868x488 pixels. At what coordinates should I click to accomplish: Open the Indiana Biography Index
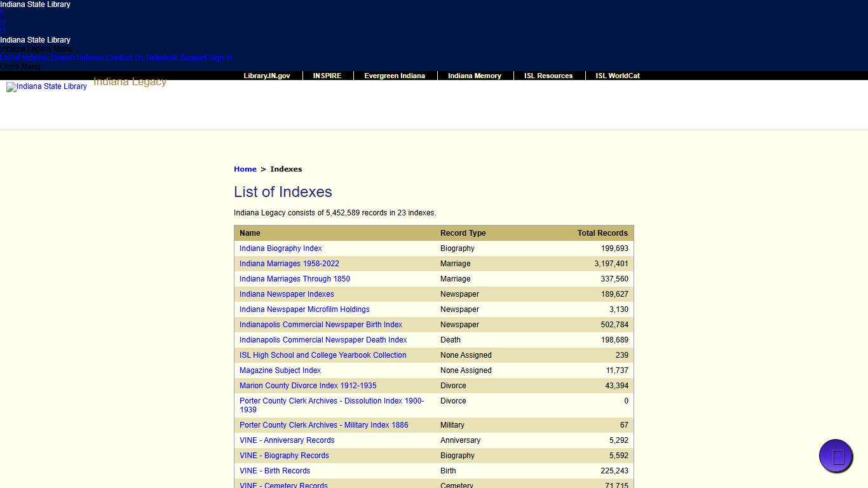[x=280, y=248]
